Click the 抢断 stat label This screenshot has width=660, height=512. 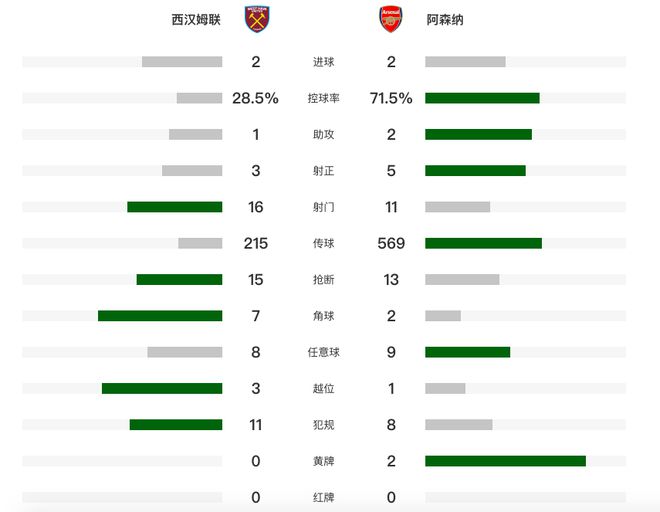tap(324, 280)
